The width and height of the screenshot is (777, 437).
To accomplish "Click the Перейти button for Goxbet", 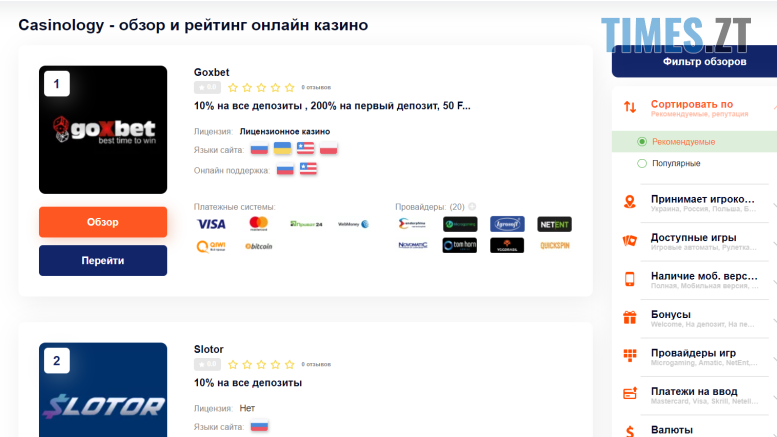I will coord(103,260).
